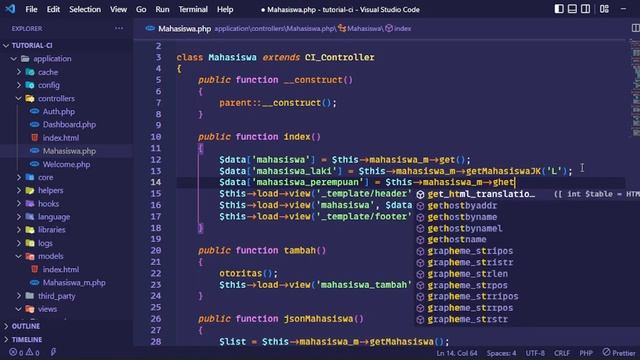Open the Run menu

pos(162,9)
